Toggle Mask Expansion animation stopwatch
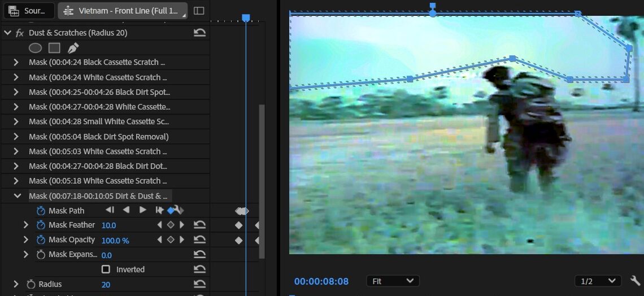Screen dimensions: 644x296 [41, 255]
